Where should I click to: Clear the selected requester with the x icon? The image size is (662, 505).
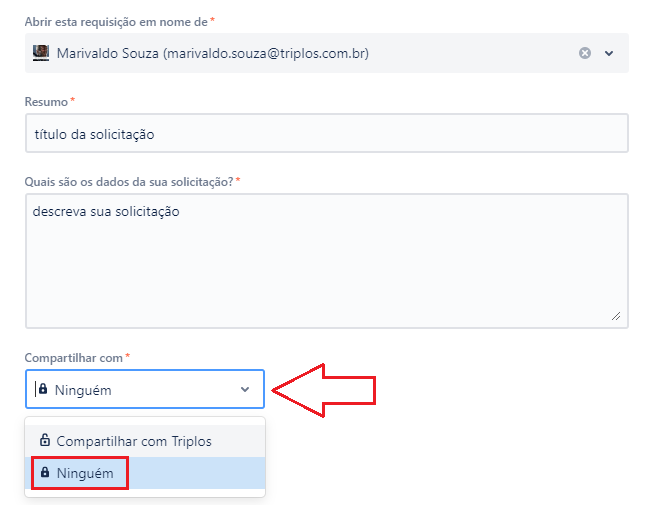pyautogui.click(x=585, y=53)
